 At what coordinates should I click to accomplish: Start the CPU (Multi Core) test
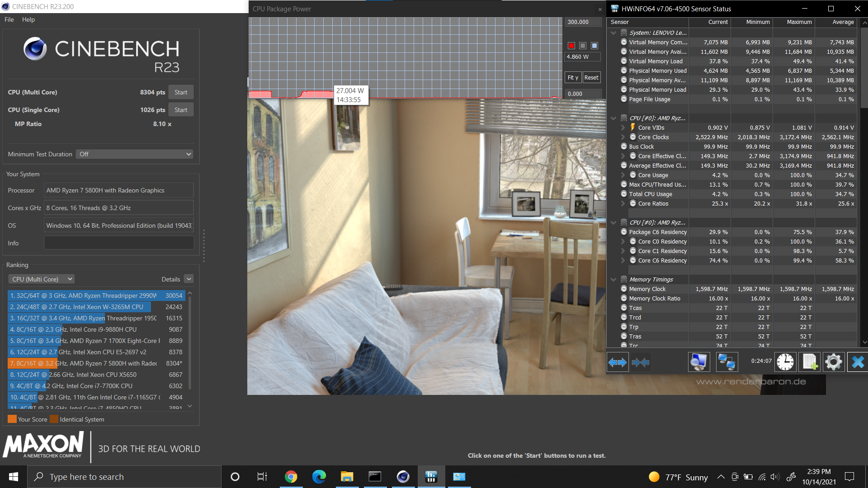pyautogui.click(x=181, y=92)
